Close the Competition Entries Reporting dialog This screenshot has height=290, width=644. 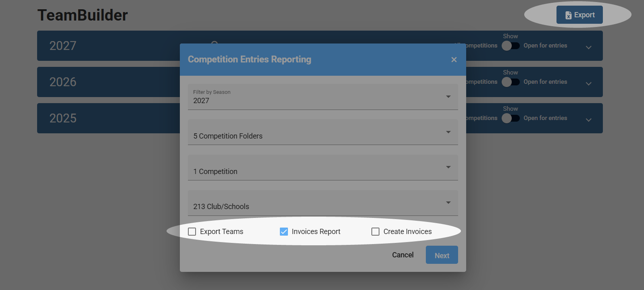tap(454, 60)
